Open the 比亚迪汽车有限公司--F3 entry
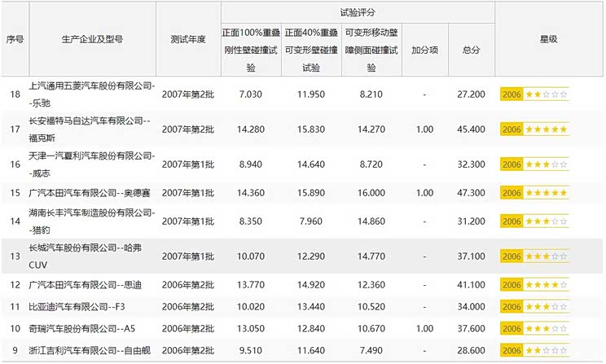The height and width of the screenshot is (364, 606). tap(80, 307)
